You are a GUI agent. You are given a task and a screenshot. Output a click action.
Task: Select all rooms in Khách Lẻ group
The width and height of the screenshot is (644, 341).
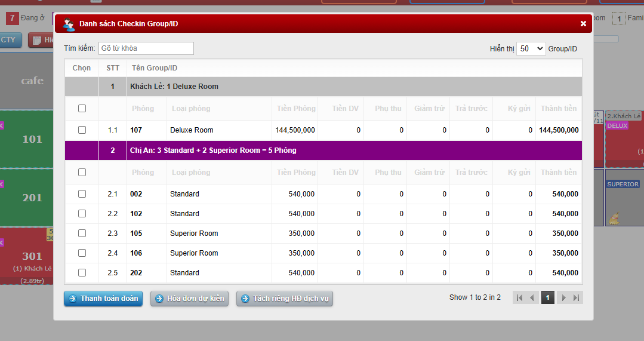(82, 109)
